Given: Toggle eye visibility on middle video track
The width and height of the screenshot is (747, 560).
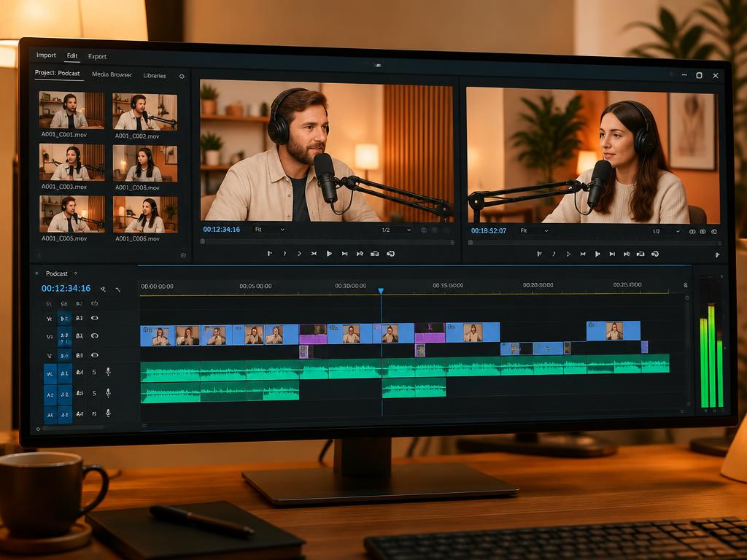Looking at the screenshot, I should (95, 335).
